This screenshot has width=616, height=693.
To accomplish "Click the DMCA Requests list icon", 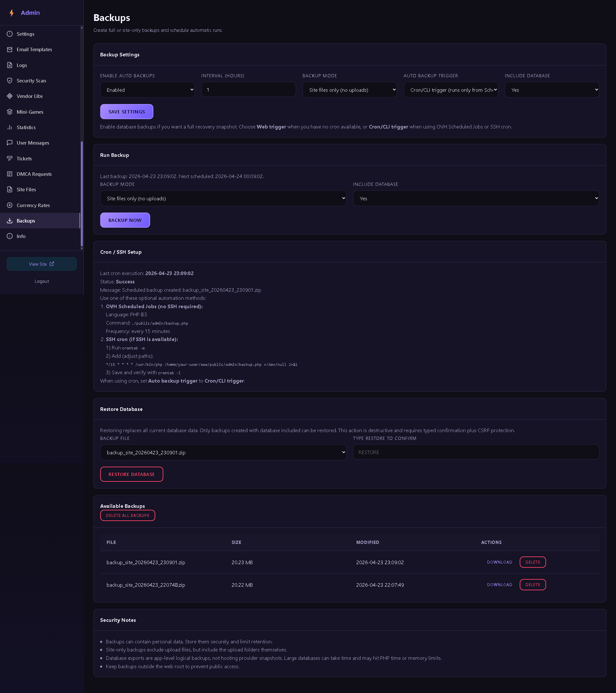I will coord(10,174).
